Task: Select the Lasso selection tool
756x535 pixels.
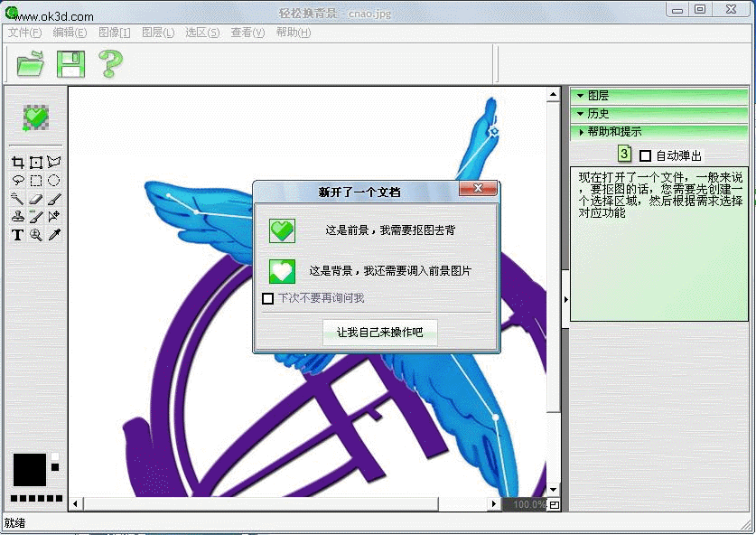Action: (17, 181)
